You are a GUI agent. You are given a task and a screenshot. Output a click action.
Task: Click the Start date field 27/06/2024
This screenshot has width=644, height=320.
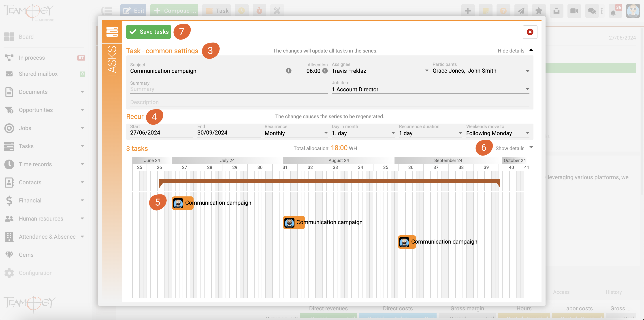coord(162,133)
